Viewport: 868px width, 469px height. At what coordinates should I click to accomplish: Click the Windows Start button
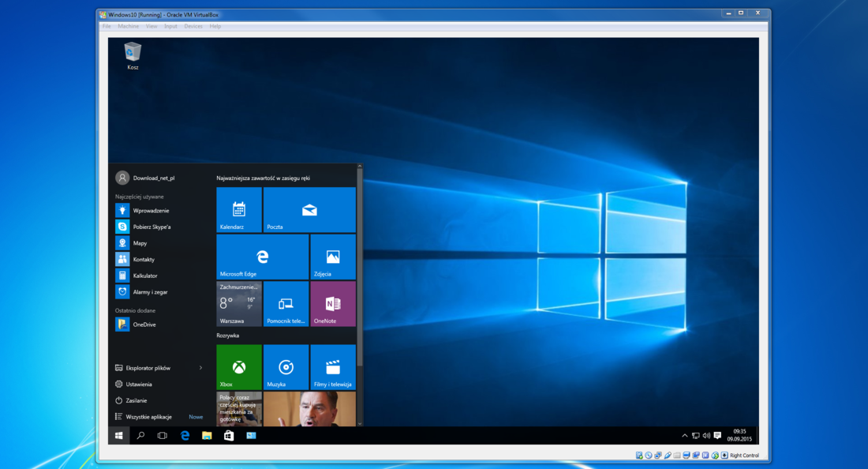click(x=118, y=436)
